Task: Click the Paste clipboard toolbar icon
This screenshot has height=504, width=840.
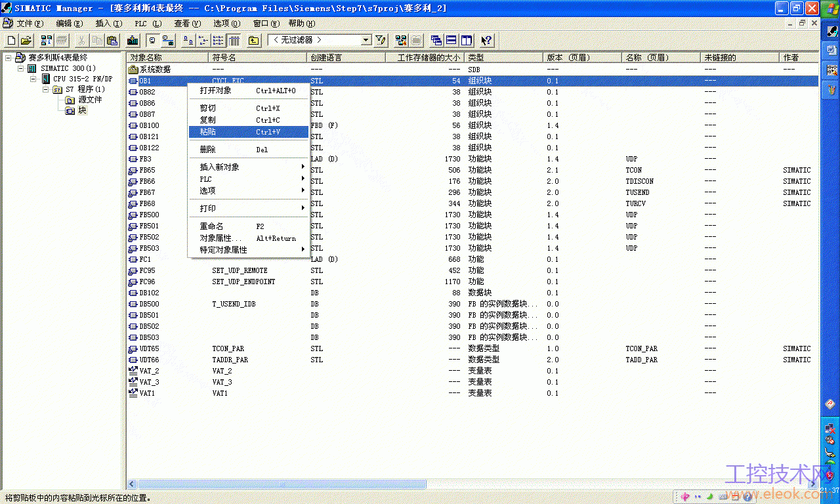Action: pos(112,41)
